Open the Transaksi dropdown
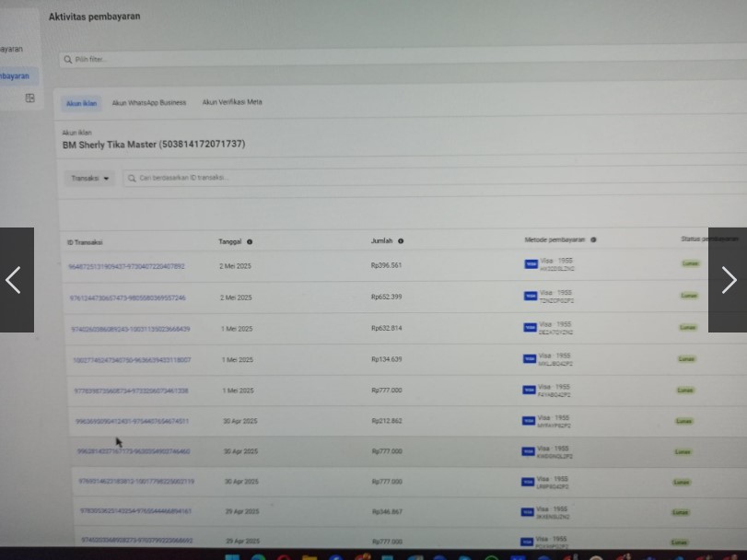The height and width of the screenshot is (560, 747). point(90,178)
